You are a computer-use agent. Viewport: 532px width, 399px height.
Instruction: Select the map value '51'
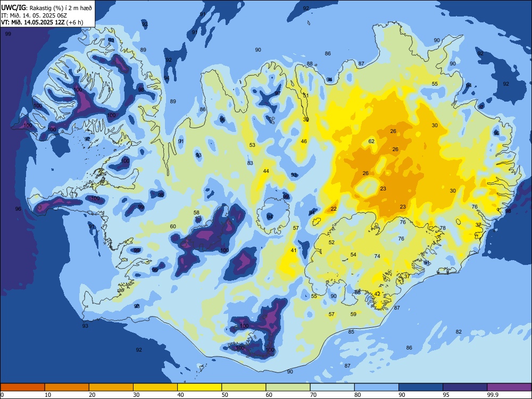pos(306,95)
